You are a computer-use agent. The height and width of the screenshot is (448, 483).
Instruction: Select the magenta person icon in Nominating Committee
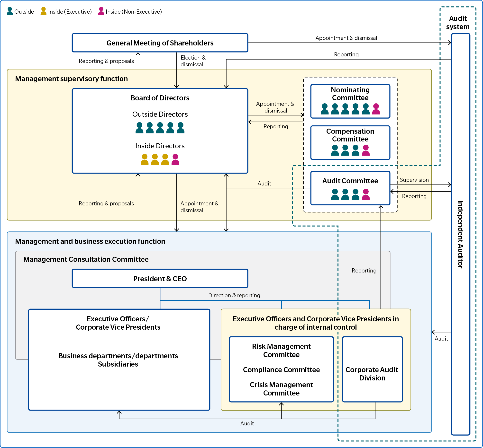[x=376, y=109]
